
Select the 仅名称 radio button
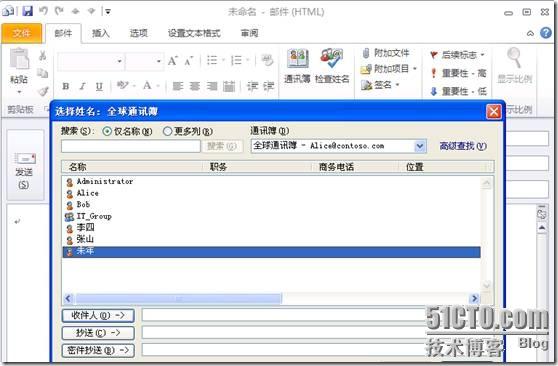(x=107, y=131)
